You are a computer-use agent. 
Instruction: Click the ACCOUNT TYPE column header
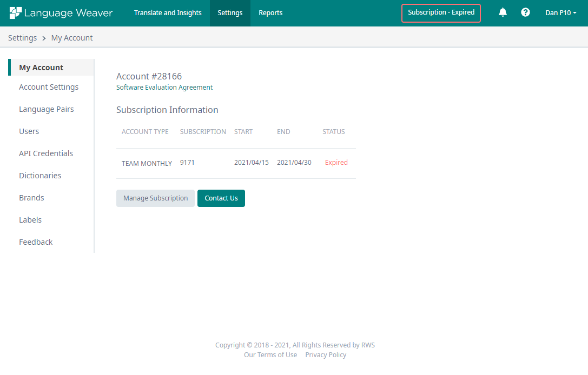145,131
